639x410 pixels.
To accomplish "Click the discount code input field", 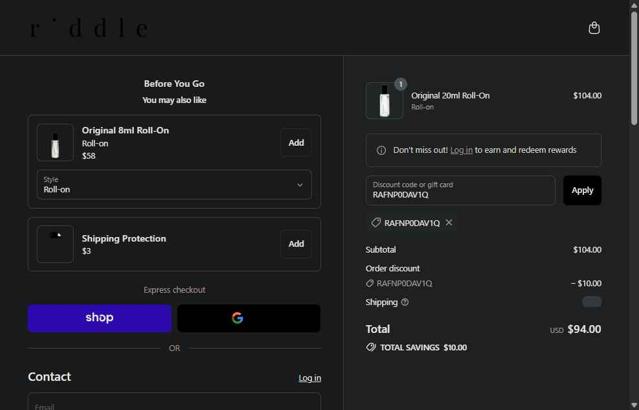I will [461, 190].
